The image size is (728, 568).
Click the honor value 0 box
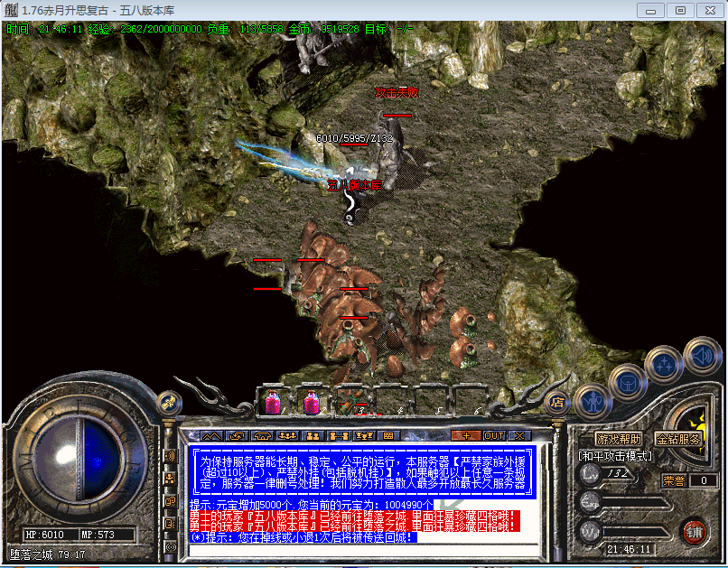704,480
